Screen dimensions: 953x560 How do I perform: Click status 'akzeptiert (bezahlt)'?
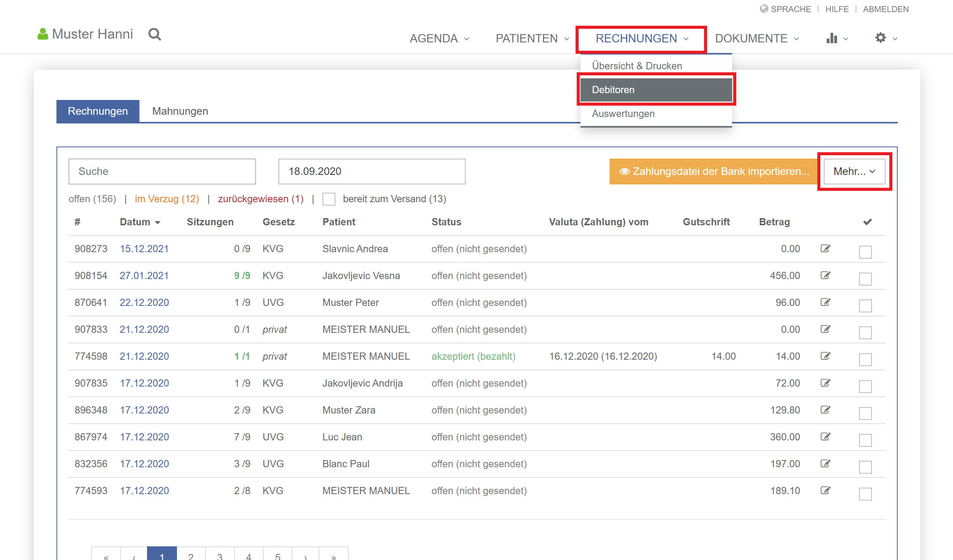tap(473, 356)
